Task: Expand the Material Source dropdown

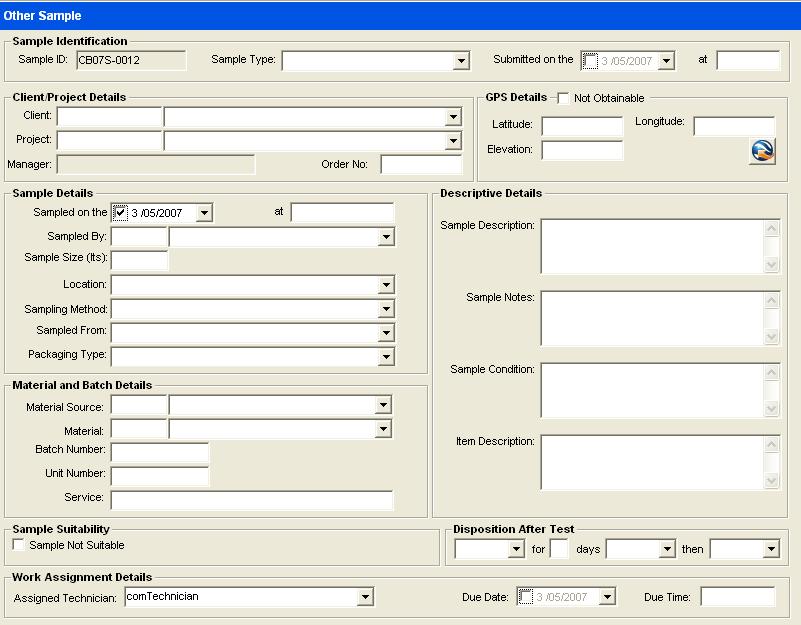Action: click(x=383, y=405)
